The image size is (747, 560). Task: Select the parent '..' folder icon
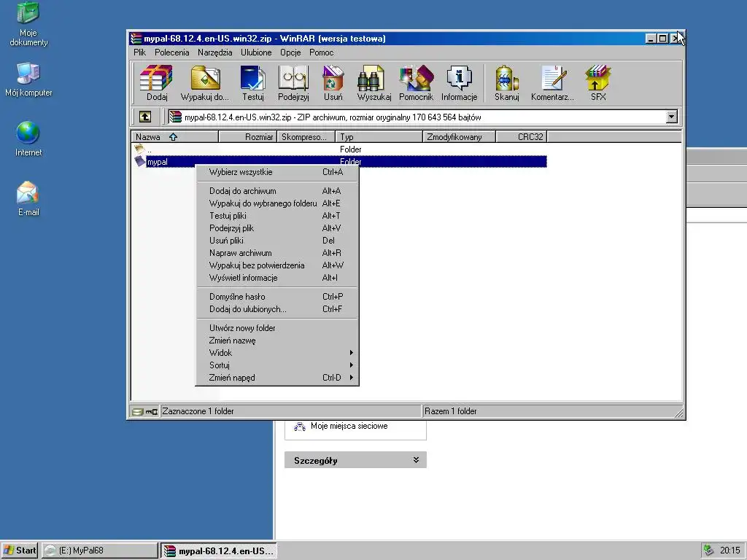pyautogui.click(x=139, y=149)
